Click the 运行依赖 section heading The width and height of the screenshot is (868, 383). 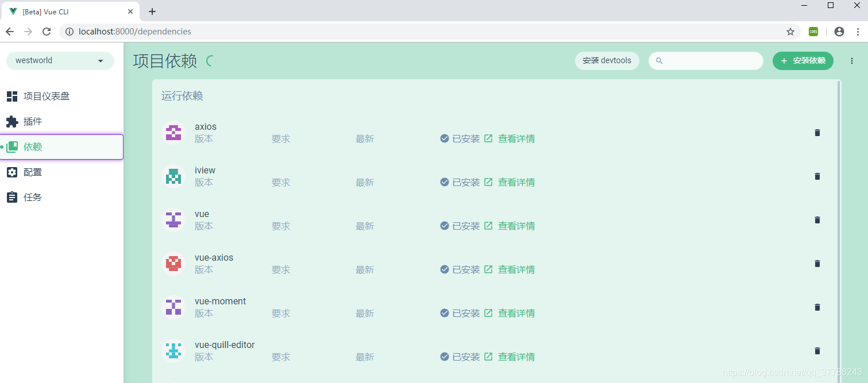coord(182,96)
